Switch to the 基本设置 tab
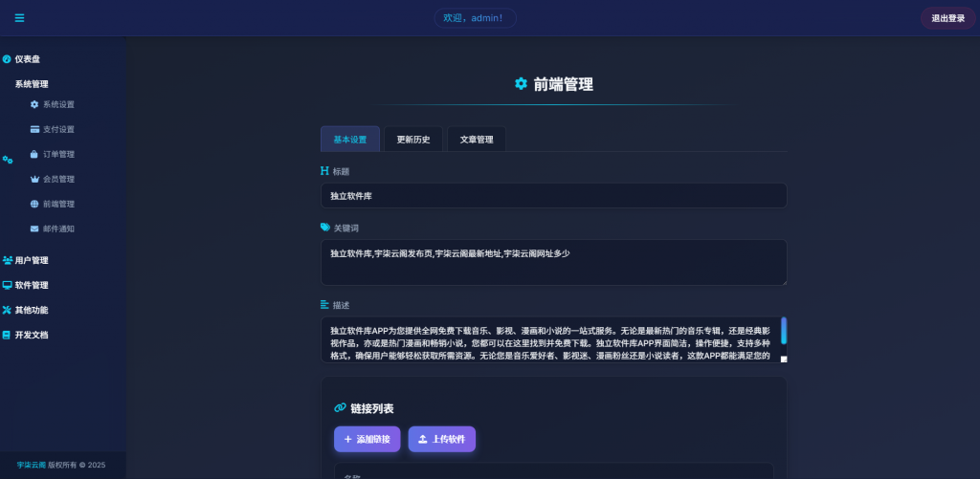The height and width of the screenshot is (479, 980). click(350, 140)
